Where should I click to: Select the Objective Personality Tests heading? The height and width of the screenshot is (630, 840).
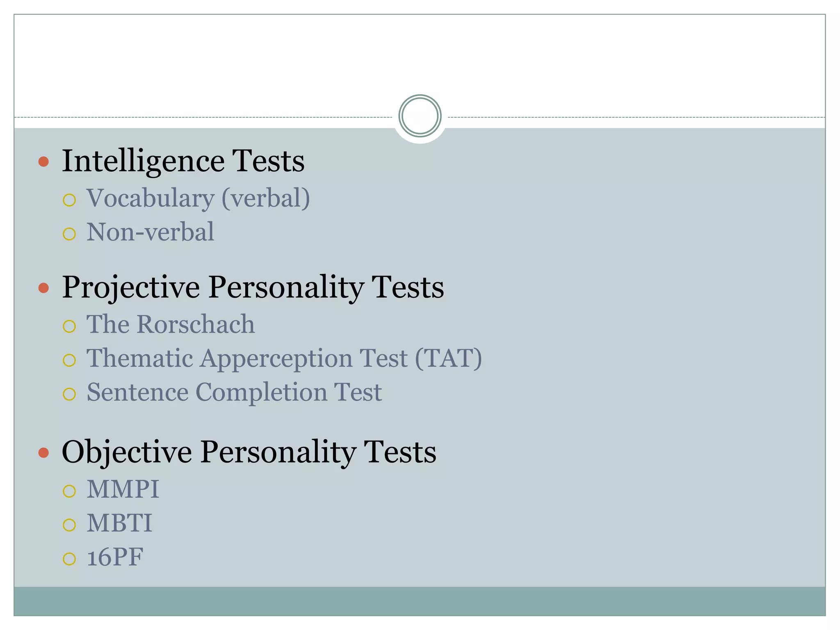tap(249, 452)
